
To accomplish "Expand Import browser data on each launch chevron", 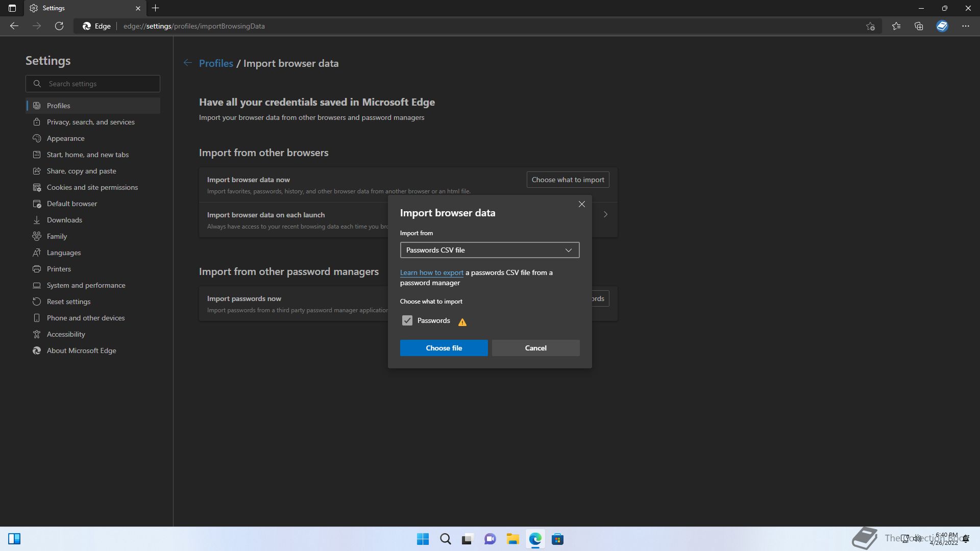I will tap(605, 214).
